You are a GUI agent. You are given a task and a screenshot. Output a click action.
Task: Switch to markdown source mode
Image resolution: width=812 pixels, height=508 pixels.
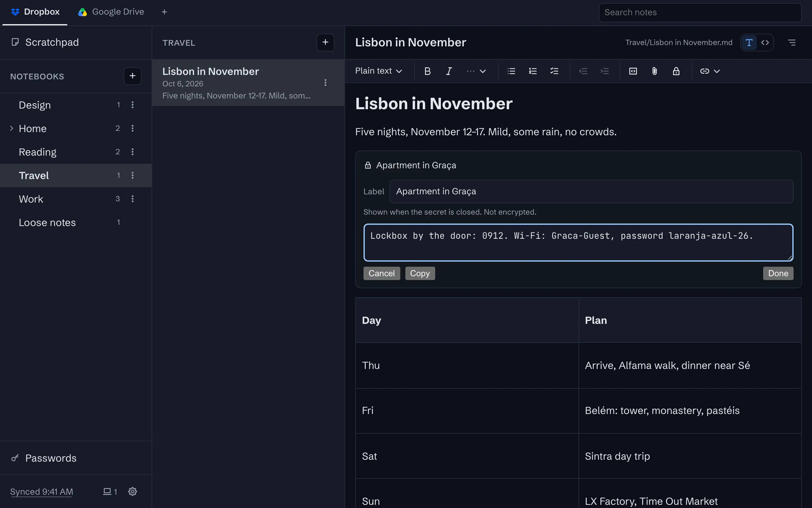pyautogui.click(x=765, y=42)
